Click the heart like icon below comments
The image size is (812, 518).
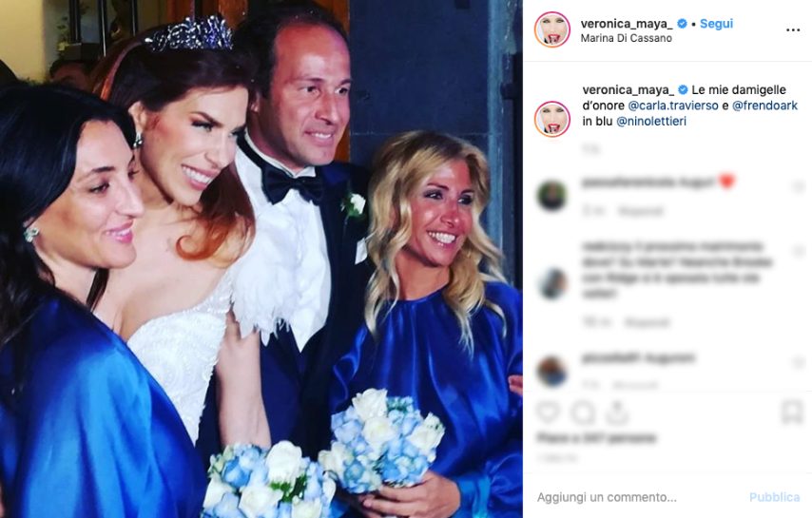click(x=549, y=412)
